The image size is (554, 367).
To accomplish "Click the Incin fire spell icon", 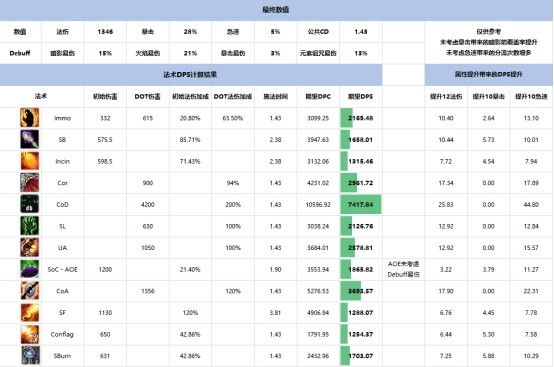I will pyautogui.click(x=30, y=161).
